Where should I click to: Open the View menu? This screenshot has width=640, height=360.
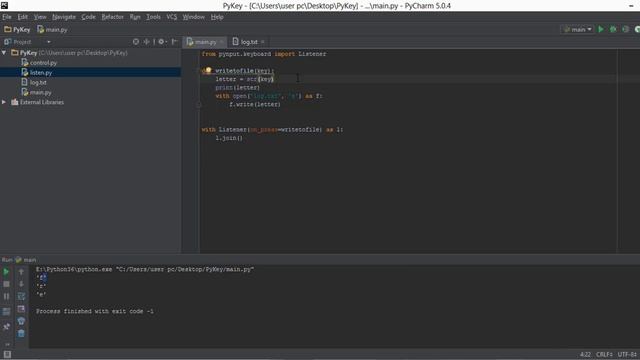[x=40, y=17]
